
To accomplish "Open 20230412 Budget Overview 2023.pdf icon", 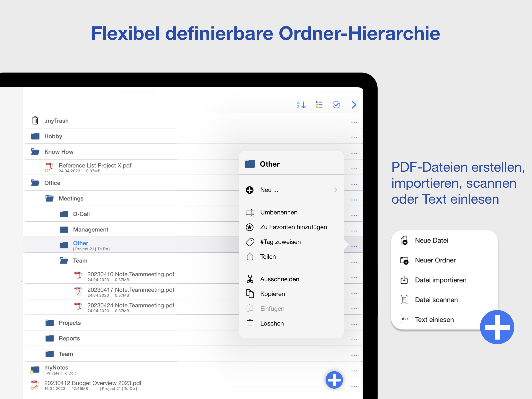I will pos(35,385).
